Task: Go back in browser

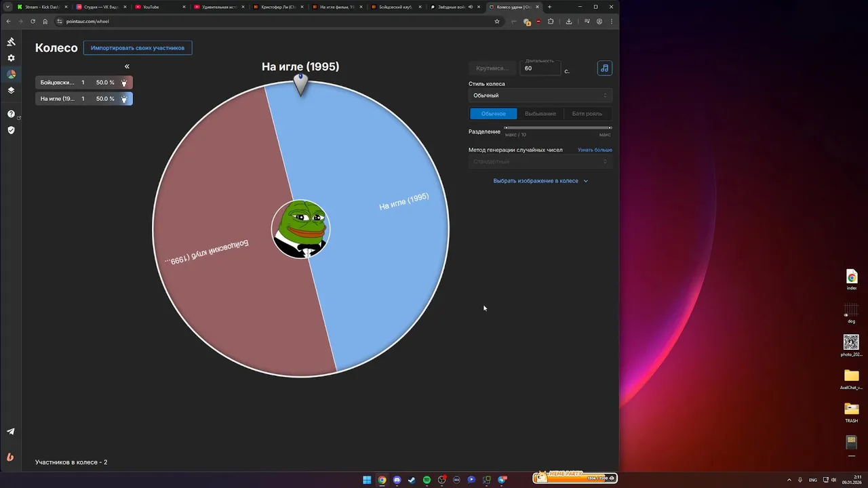Action: click(x=8, y=21)
